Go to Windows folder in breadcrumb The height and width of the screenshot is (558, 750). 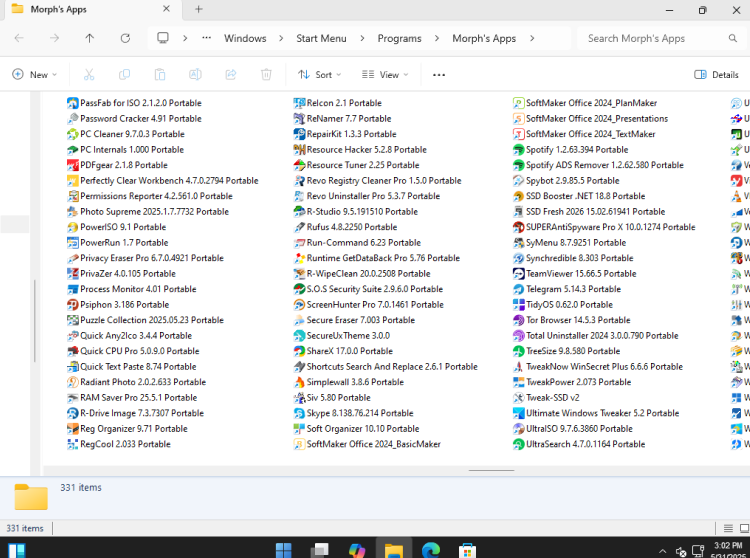[x=245, y=38]
